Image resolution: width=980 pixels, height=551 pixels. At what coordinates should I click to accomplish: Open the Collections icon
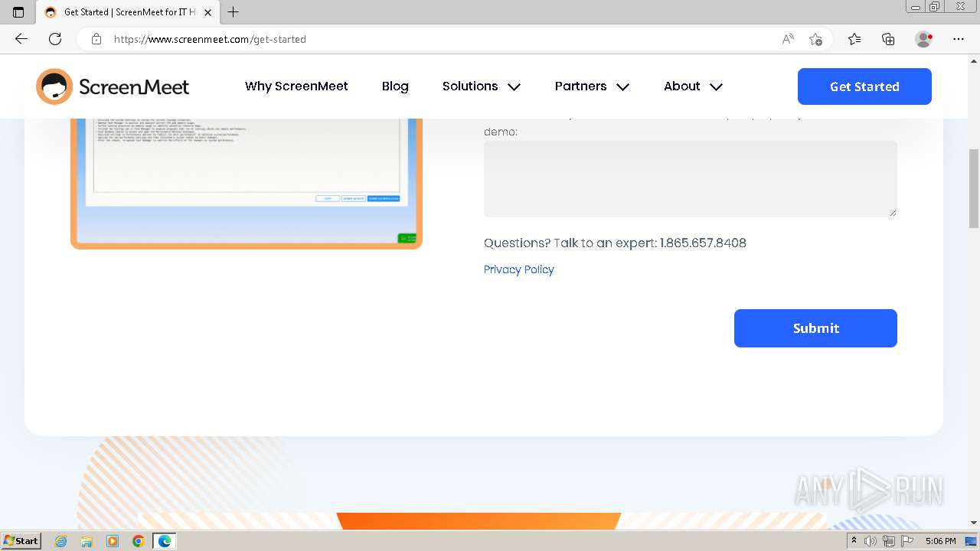(x=888, y=39)
